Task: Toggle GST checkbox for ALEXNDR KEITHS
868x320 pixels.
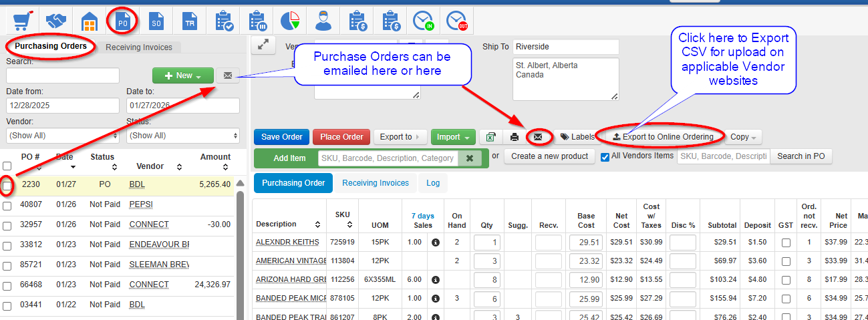Action: coord(786,243)
